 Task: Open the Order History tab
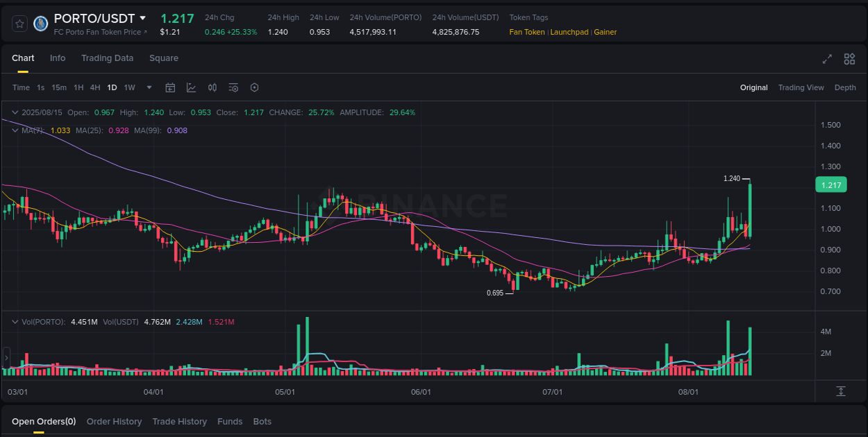[x=114, y=421]
